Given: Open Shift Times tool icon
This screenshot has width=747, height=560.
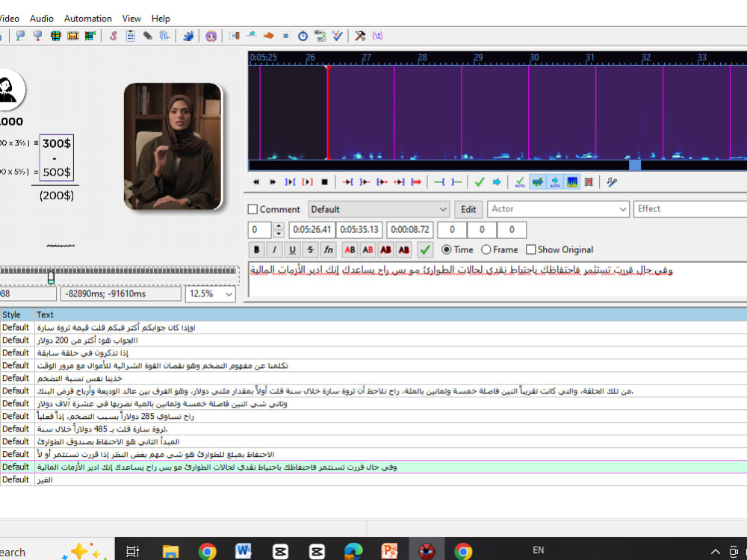Looking at the screenshot, I should [234, 36].
